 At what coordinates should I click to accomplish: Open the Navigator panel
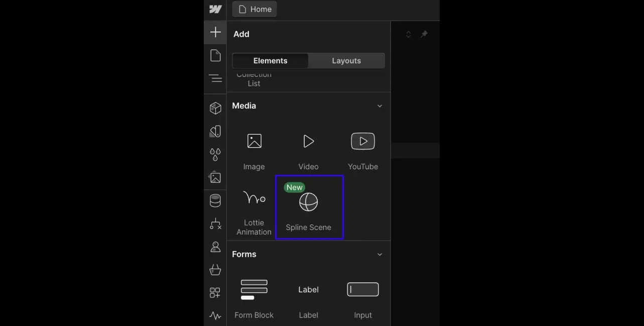tap(215, 78)
